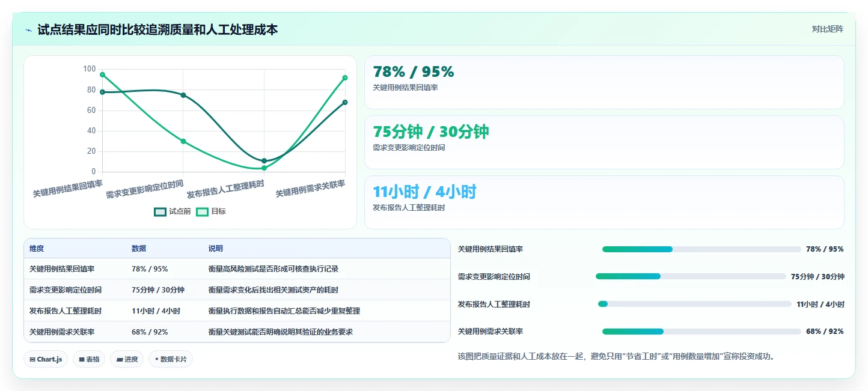Screen dimensions: 868x391
Task: Click table value 78% / 95%
Action: [150, 269]
